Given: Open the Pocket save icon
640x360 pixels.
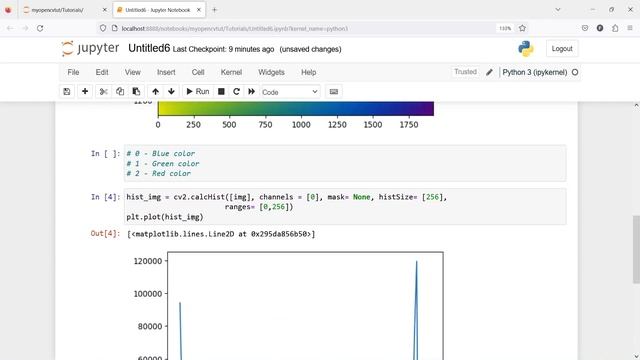Looking at the screenshot, I should (x=585, y=28).
